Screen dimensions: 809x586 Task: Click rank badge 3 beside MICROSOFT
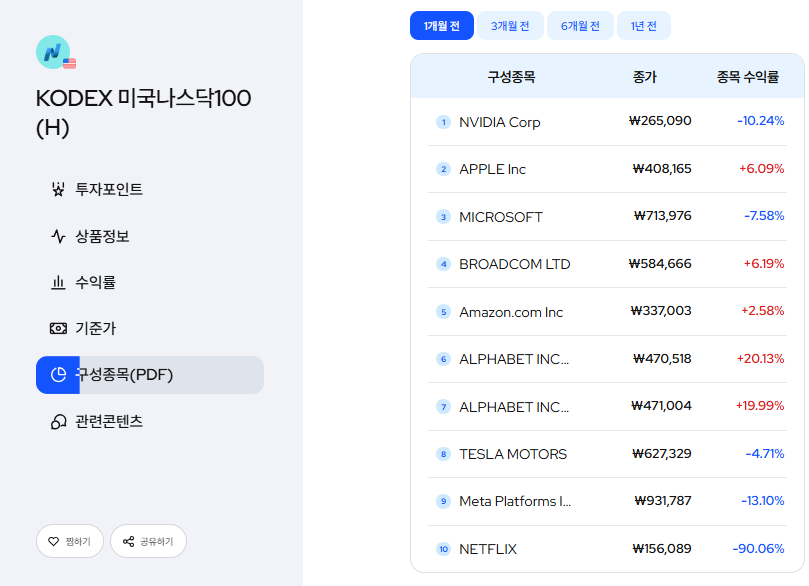[x=443, y=217]
